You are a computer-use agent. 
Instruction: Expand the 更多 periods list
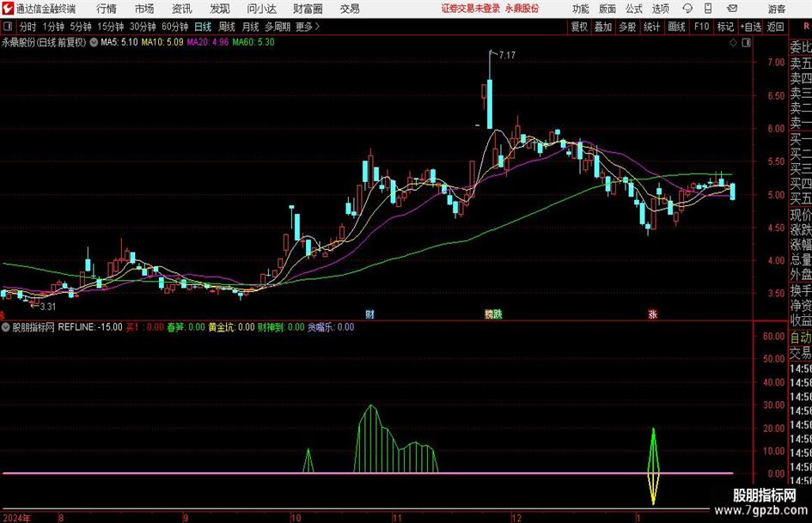tap(308, 27)
